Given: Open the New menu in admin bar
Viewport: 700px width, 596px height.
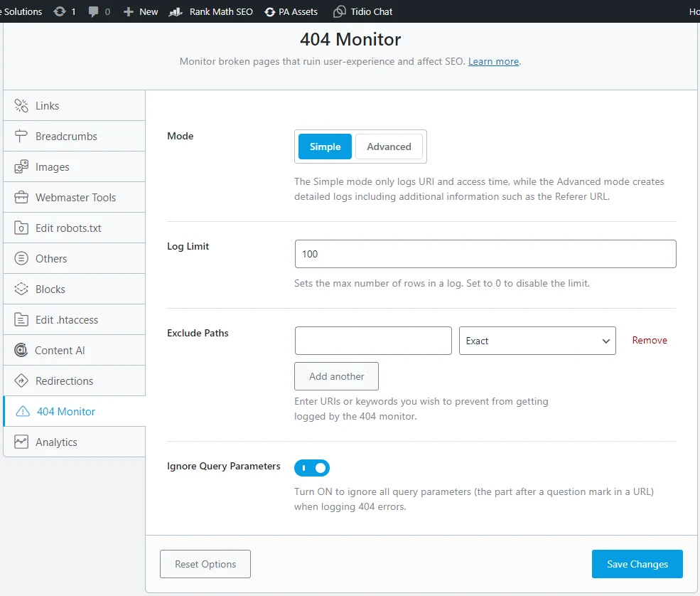Looking at the screenshot, I should pyautogui.click(x=141, y=11).
